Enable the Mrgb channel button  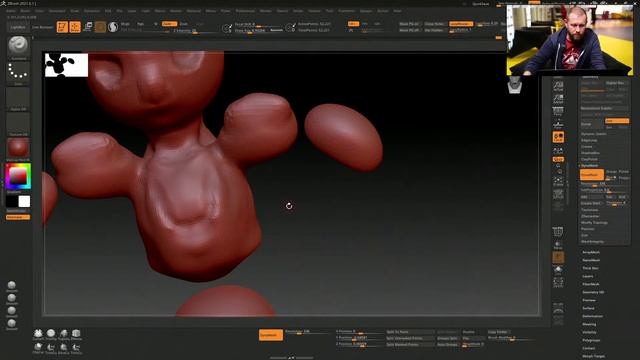[x=125, y=24]
